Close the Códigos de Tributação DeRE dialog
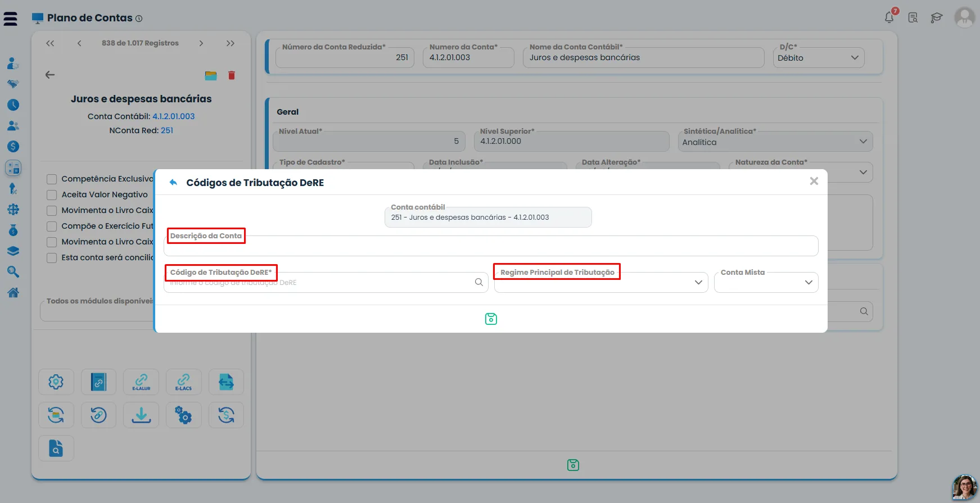The width and height of the screenshot is (980, 503). pos(814,181)
